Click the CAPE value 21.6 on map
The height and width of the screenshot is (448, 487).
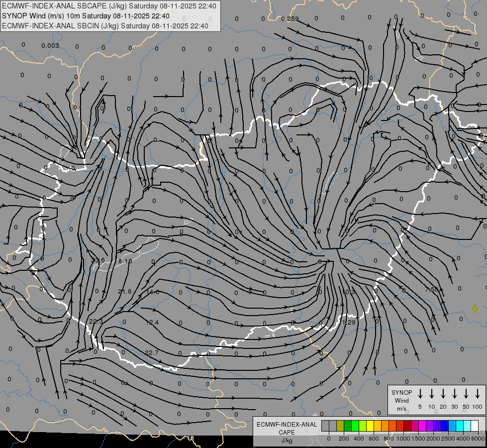(125, 292)
